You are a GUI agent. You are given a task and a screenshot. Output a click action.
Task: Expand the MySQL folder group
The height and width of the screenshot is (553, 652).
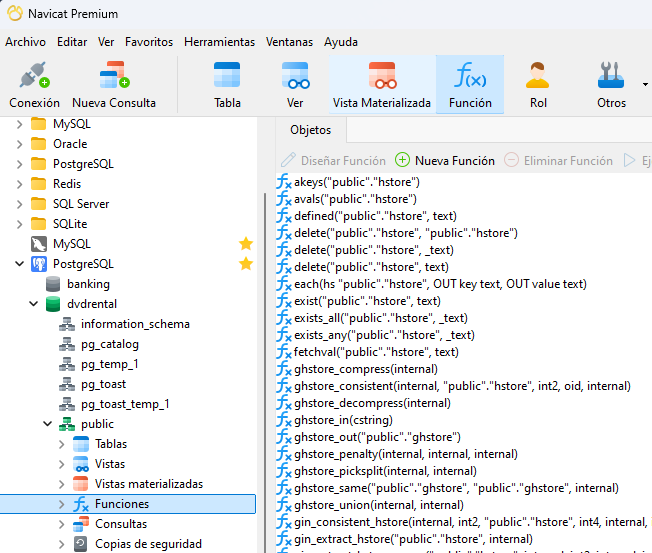click(x=19, y=124)
